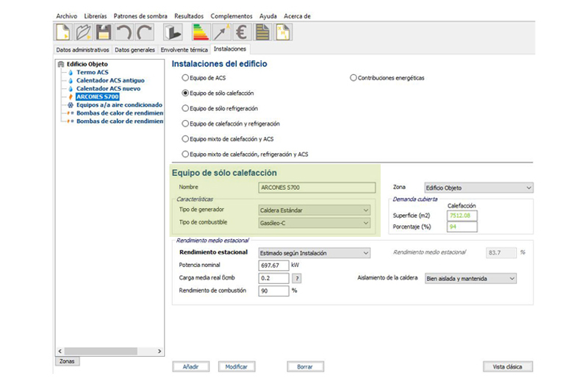Click the Borrar button

click(x=305, y=366)
